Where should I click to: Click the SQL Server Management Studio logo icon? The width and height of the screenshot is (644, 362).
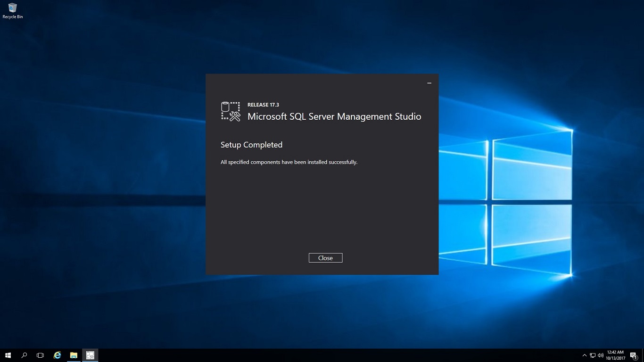[231, 111]
